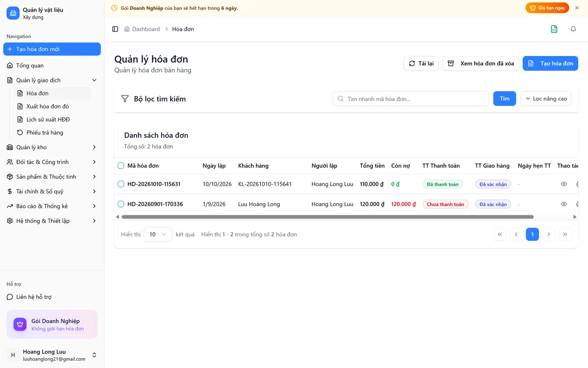Viewport: 588px width, 368px height.
Task: Jump to the last page of results
Action: (565, 235)
